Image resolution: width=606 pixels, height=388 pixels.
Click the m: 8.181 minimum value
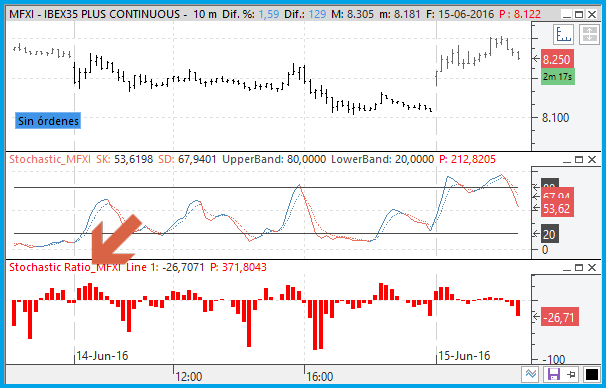pyautogui.click(x=400, y=14)
